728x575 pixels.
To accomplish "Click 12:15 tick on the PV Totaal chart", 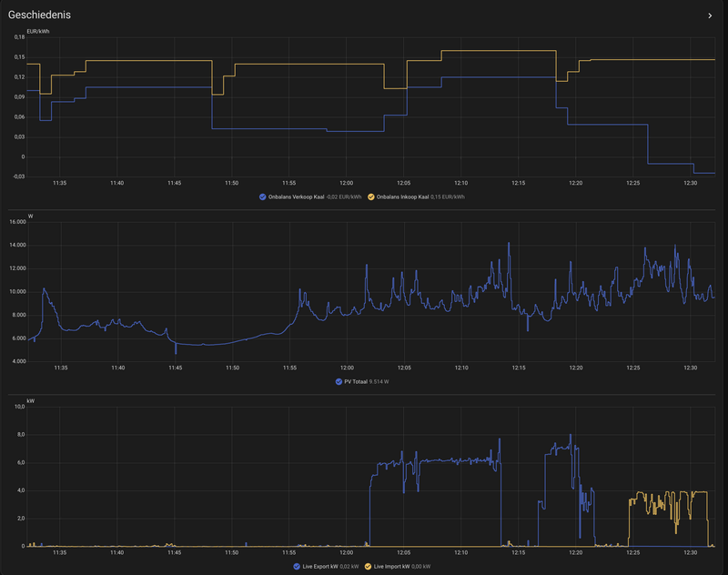I will click(519, 368).
